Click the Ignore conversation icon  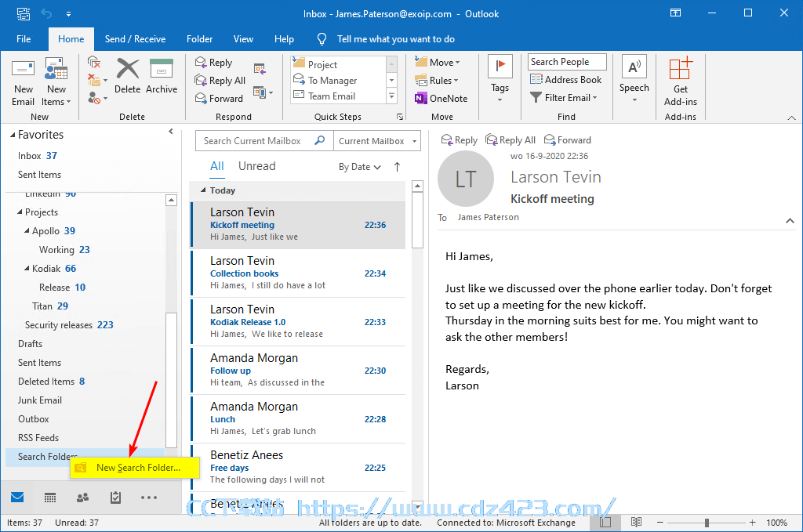point(94,63)
